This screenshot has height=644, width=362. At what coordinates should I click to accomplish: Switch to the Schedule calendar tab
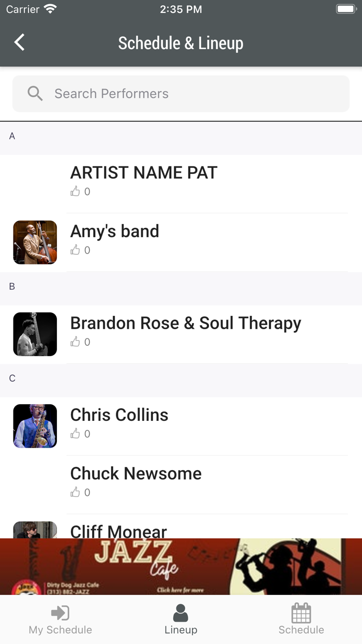[x=301, y=620]
